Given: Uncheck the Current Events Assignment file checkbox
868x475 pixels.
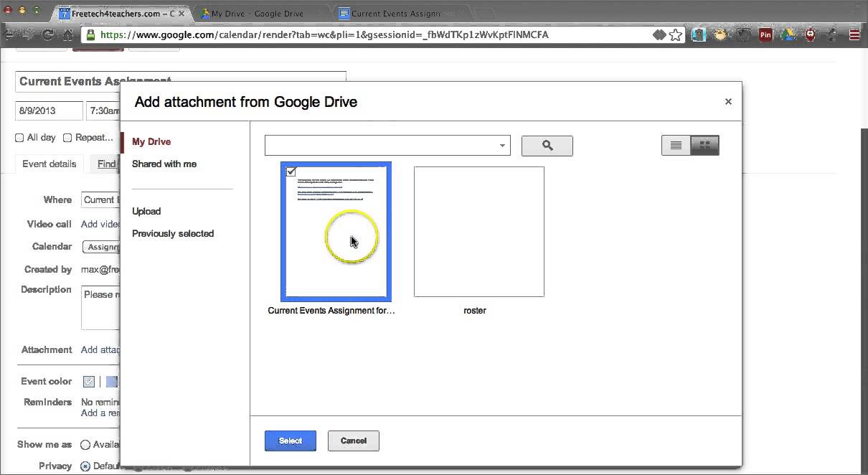Looking at the screenshot, I should (x=291, y=171).
